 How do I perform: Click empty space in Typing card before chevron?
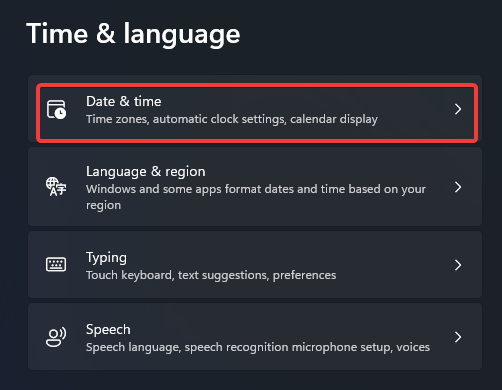(x=393, y=265)
